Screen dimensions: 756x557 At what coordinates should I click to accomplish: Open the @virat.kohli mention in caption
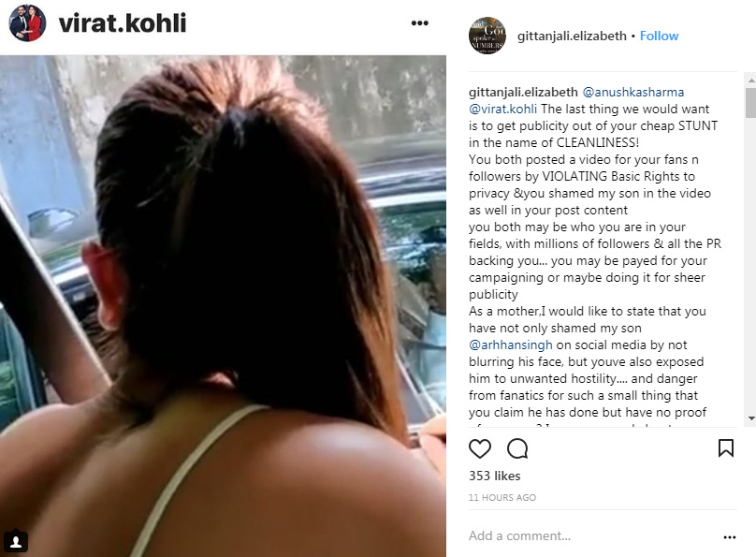coord(502,109)
